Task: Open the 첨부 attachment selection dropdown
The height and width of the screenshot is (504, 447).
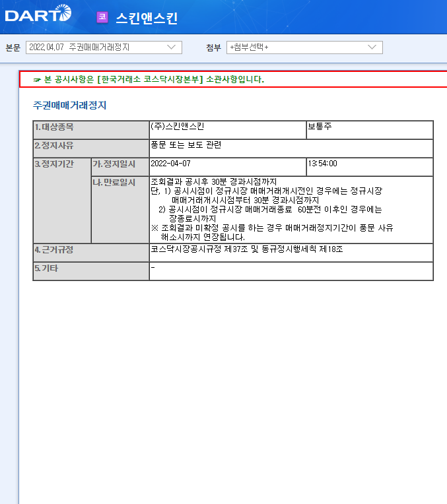Action: (x=304, y=47)
